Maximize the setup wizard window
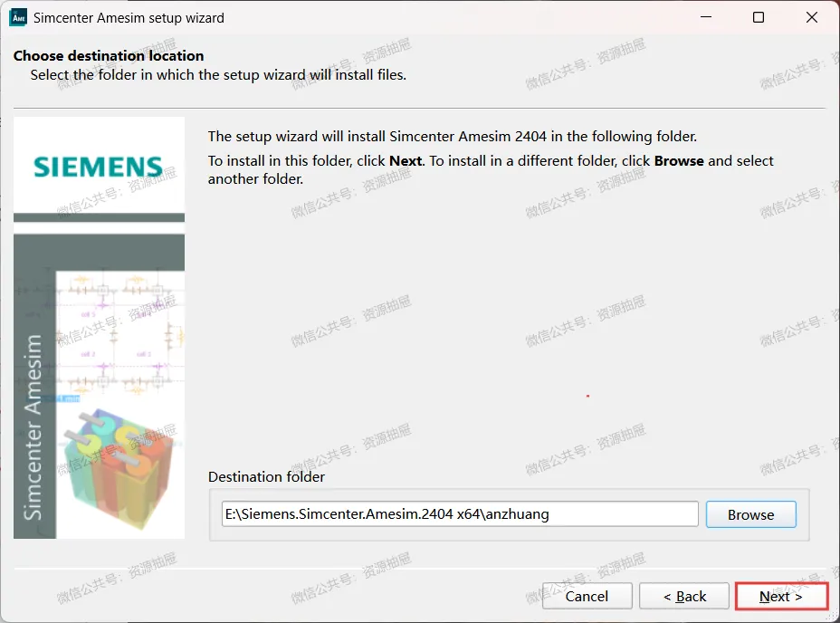The image size is (840, 623). coord(759,17)
